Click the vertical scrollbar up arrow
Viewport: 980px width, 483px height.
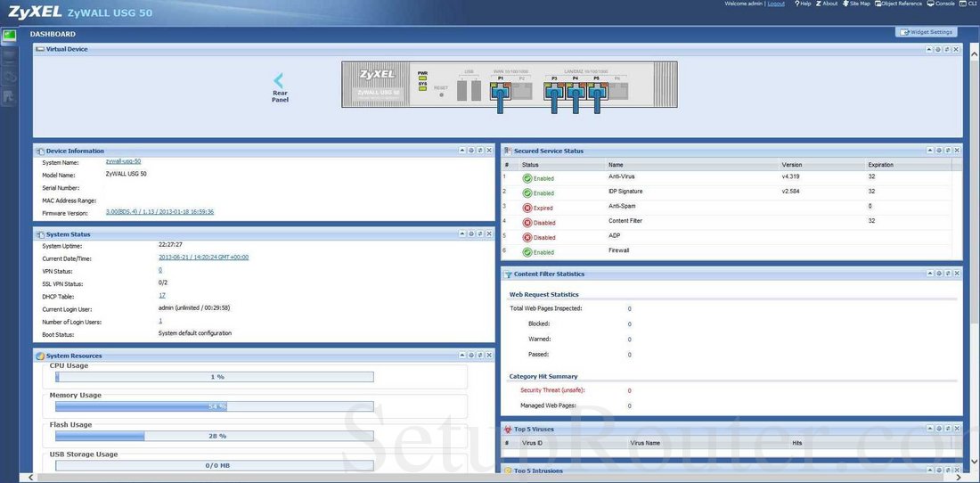[974, 54]
